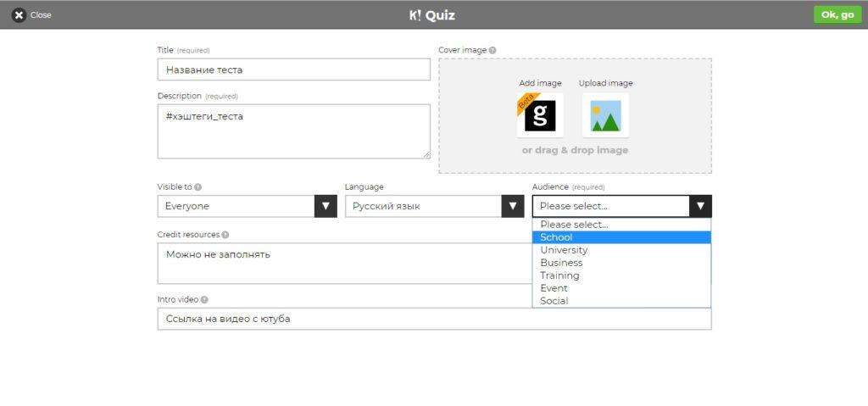868x406 pixels.
Task: Open the Intro video help icon
Action: pyautogui.click(x=204, y=300)
